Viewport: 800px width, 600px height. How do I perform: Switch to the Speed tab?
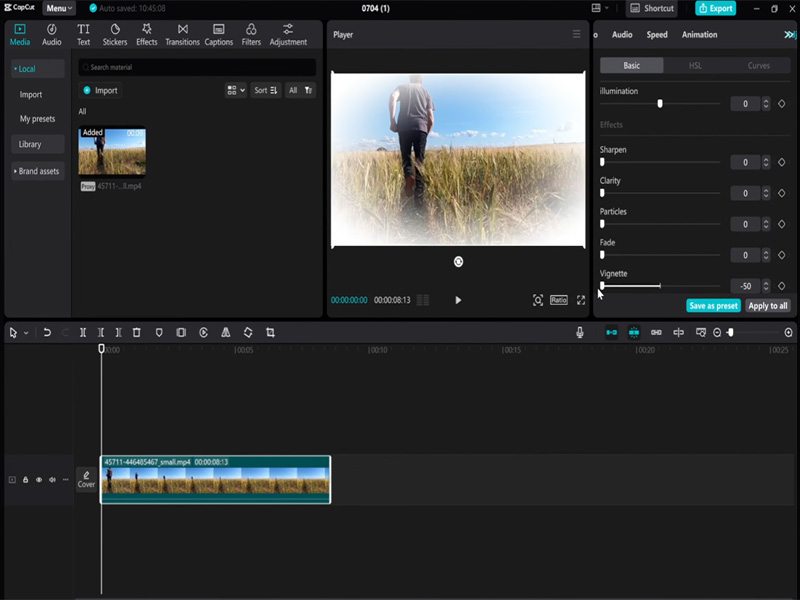point(657,34)
